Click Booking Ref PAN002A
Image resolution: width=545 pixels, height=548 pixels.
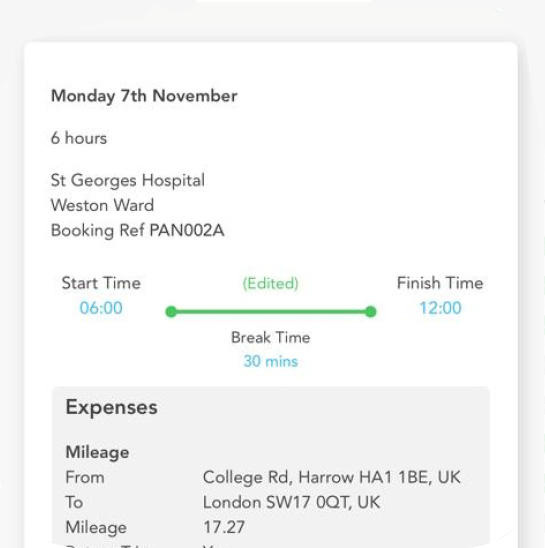point(137,231)
